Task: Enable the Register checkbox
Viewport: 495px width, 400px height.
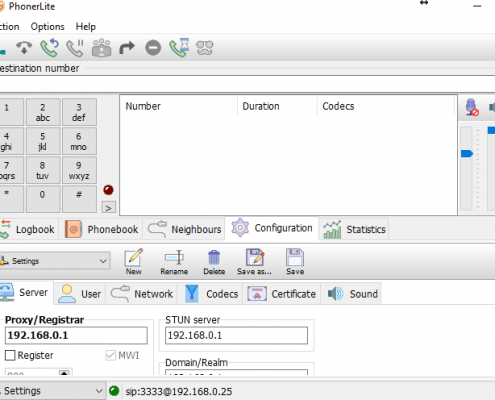Action: coord(10,355)
